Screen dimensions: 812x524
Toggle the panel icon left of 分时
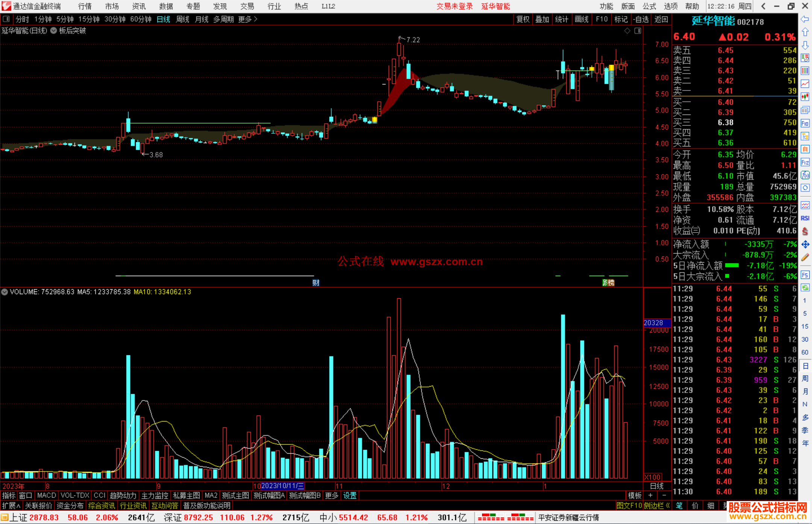click(6, 19)
